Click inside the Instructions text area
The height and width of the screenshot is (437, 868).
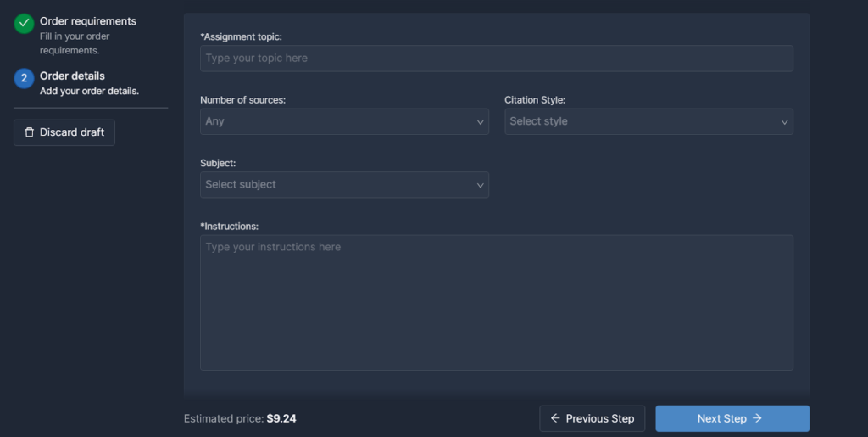click(497, 302)
